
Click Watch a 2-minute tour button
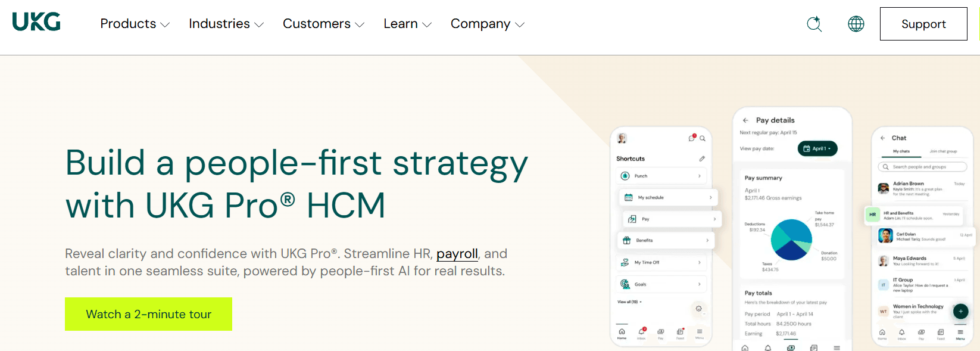point(148,314)
